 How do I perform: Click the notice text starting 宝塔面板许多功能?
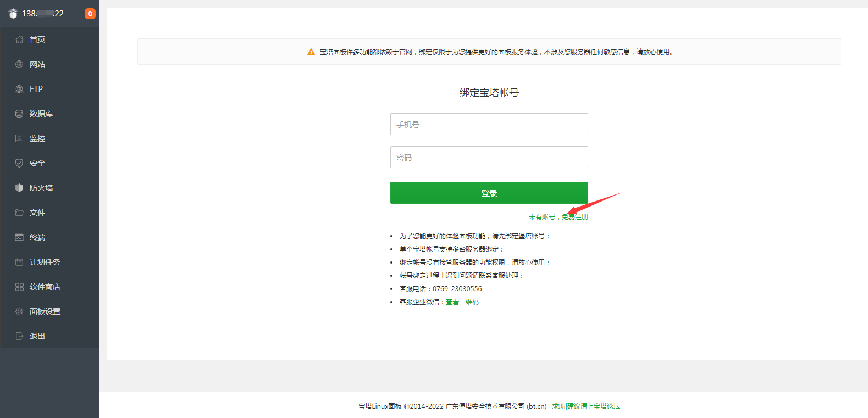[496, 52]
